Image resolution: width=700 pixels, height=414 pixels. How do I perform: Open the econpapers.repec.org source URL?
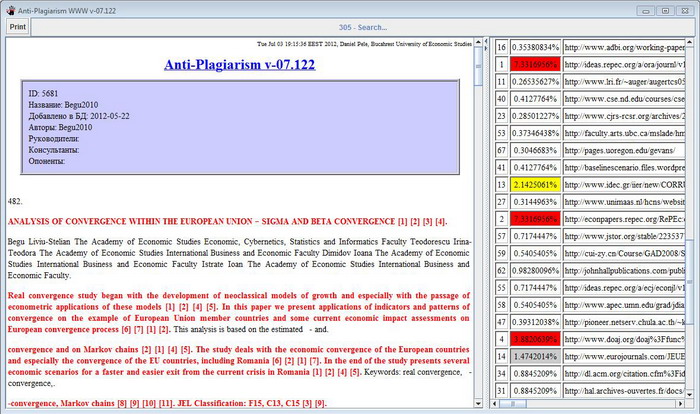coord(623,219)
